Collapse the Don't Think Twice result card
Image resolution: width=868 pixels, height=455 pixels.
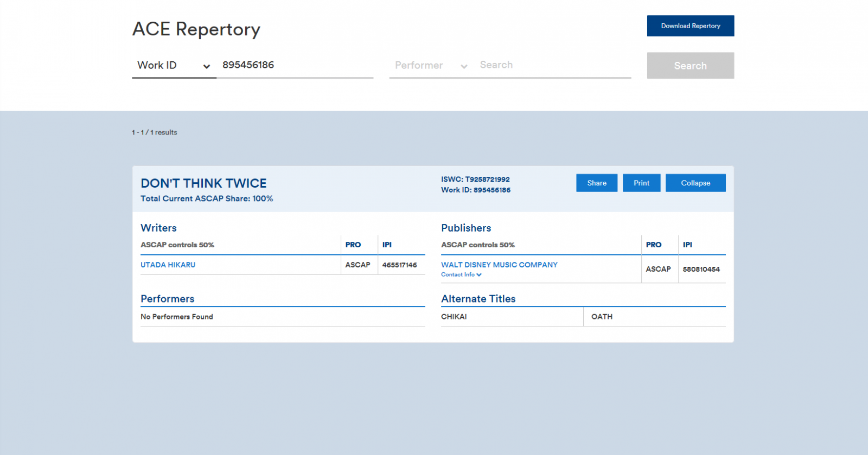point(695,183)
